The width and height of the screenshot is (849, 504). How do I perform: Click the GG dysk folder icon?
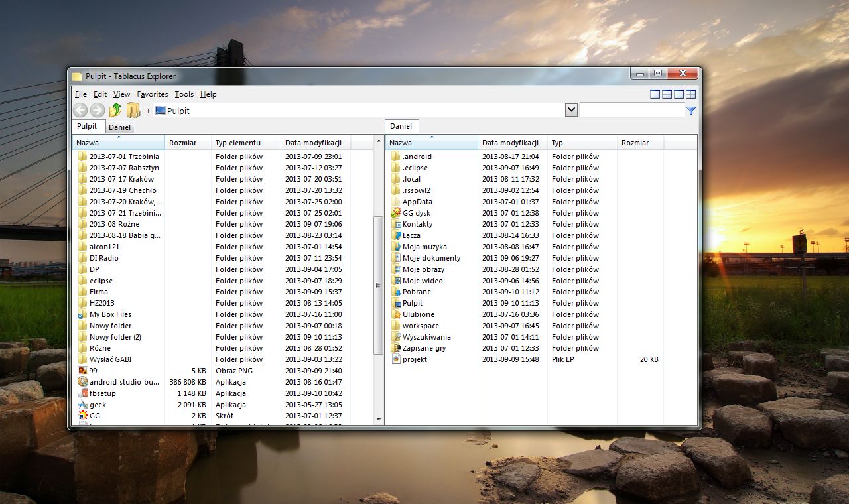click(396, 213)
